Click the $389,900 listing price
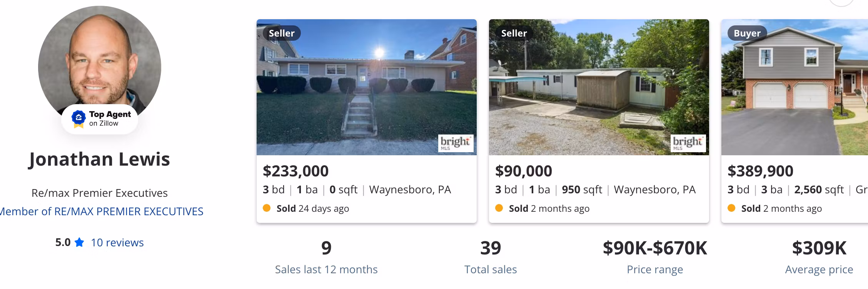This screenshot has height=289, width=868. [x=760, y=171]
